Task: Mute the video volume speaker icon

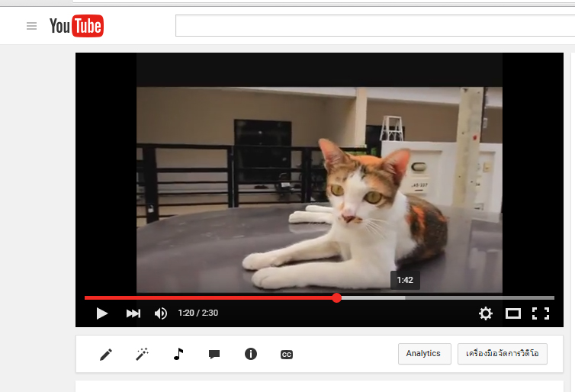Action: [161, 313]
